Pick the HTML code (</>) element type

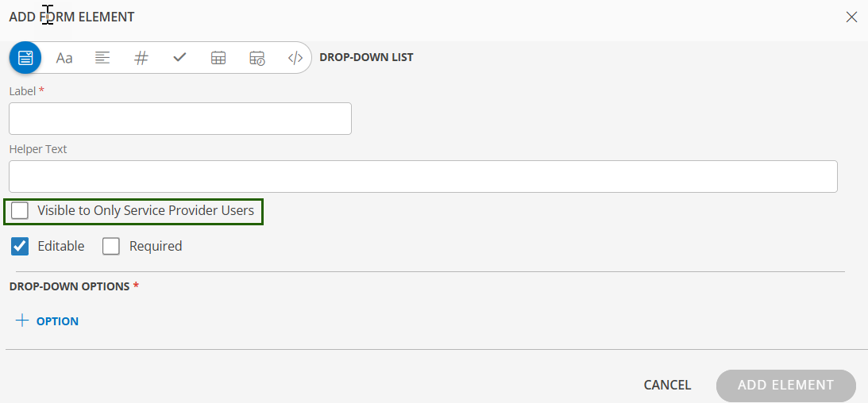[295, 58]
